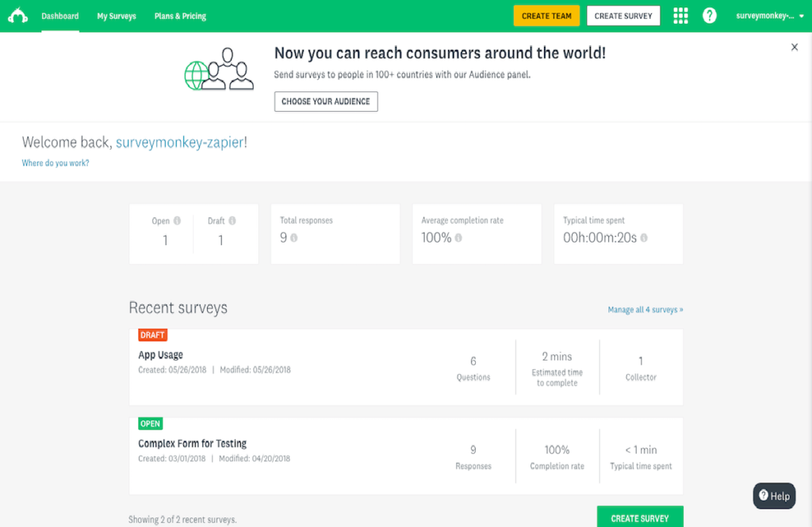812x527 pixels.
Task: Close the Audience panel banner
Action: click(x=795, y=47)
